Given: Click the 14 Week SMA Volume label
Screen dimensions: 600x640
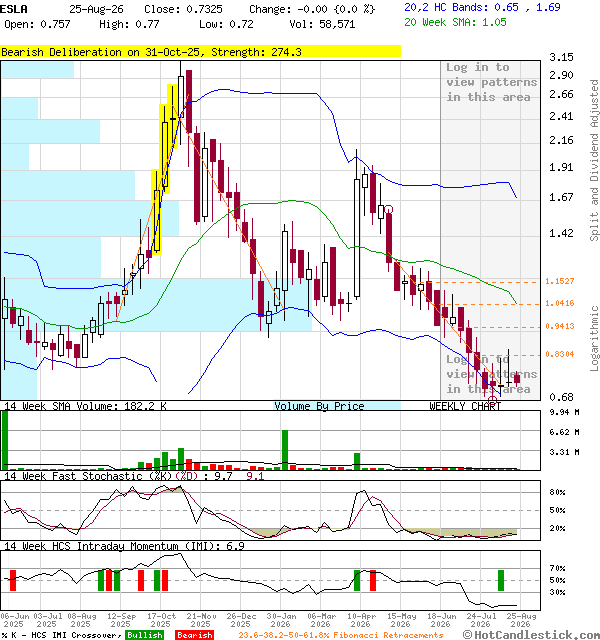Looking at the screenshot, I should (x=85, y=406).
